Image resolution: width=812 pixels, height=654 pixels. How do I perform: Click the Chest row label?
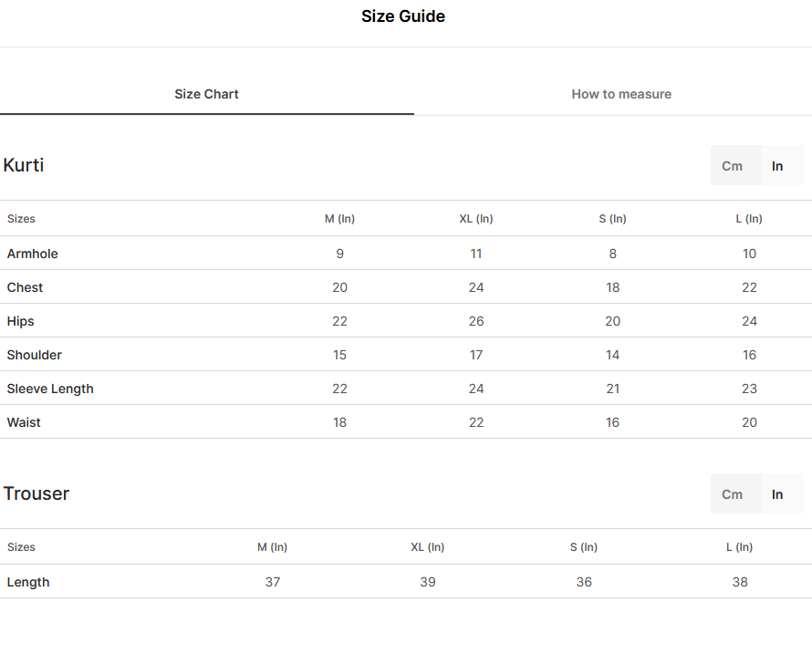pyautogui.click(x=25, y=287)
